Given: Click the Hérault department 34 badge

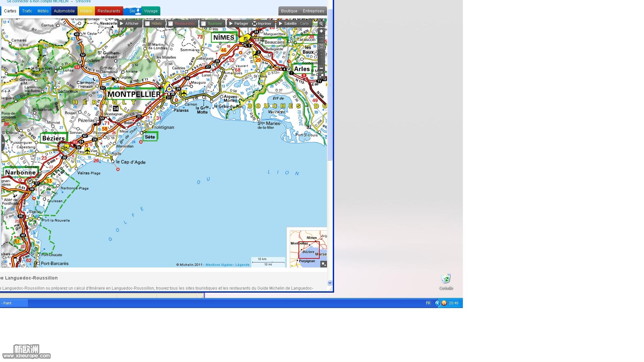Looking at the screenshot, I should [116, 109].
